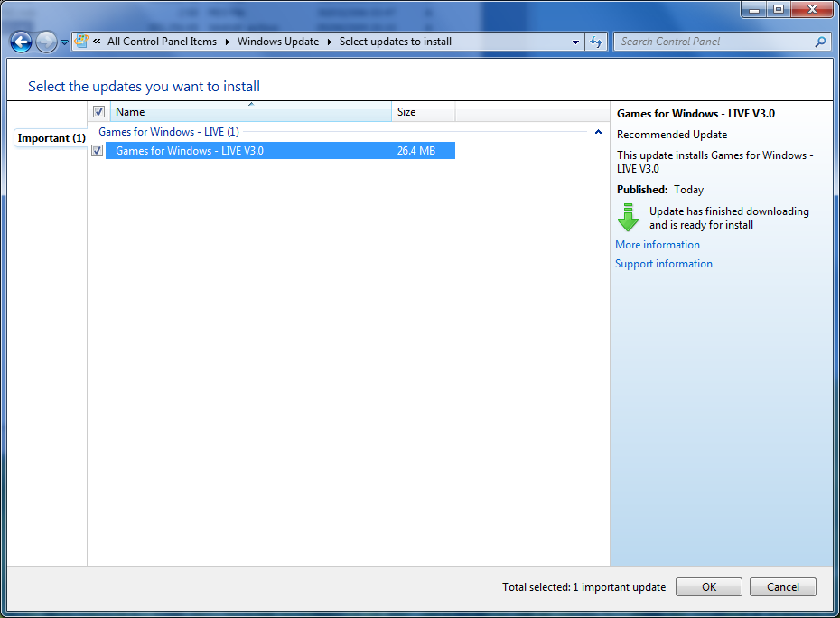Click the Control Panel icon in address bar

81,42
